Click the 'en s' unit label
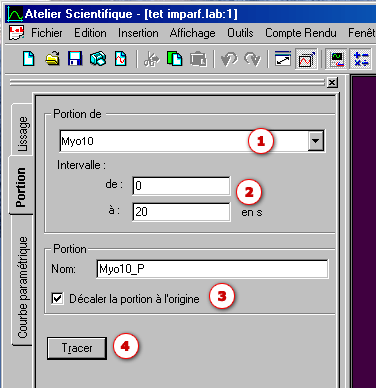The width and height of the screenshot is (376, 388). [252, 212]
